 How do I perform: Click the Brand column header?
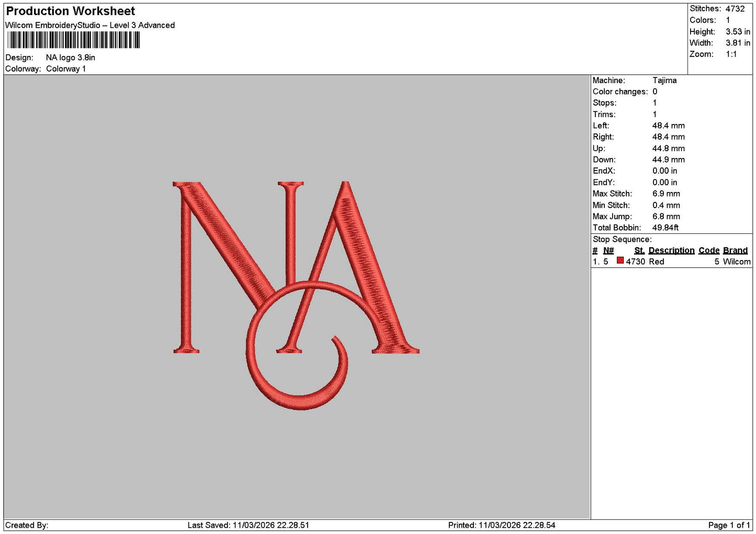coord(735,251)
